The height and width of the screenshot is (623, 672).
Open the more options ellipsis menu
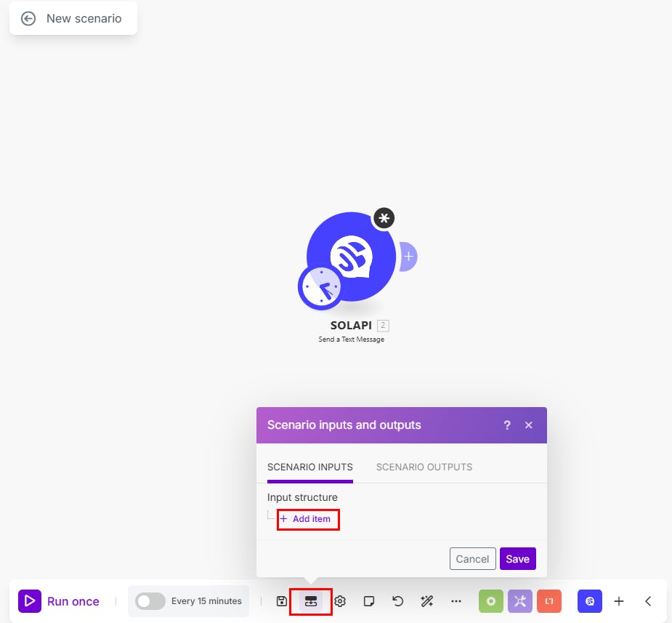click(456, 601)
